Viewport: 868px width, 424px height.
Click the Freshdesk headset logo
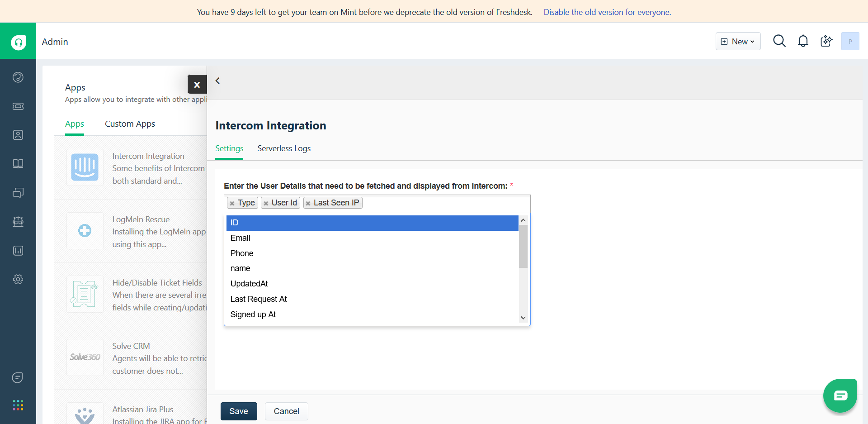click(x=18, y=42)
